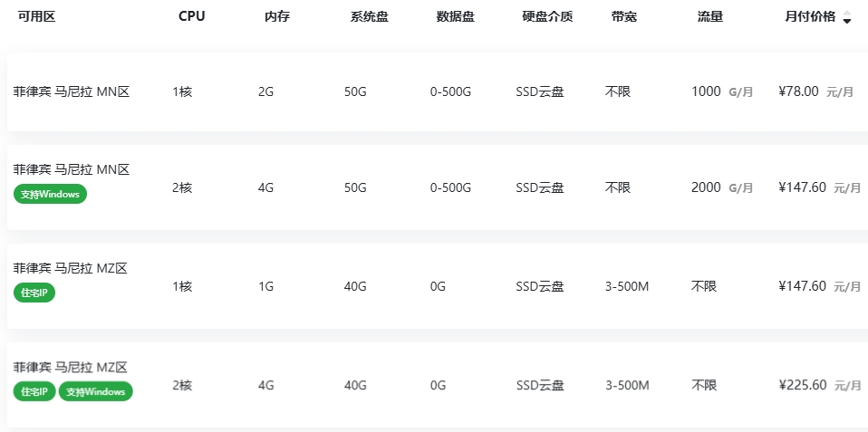Click the 数据盘 column header
The height and width of the screenshot is (432, 868).
455,16
